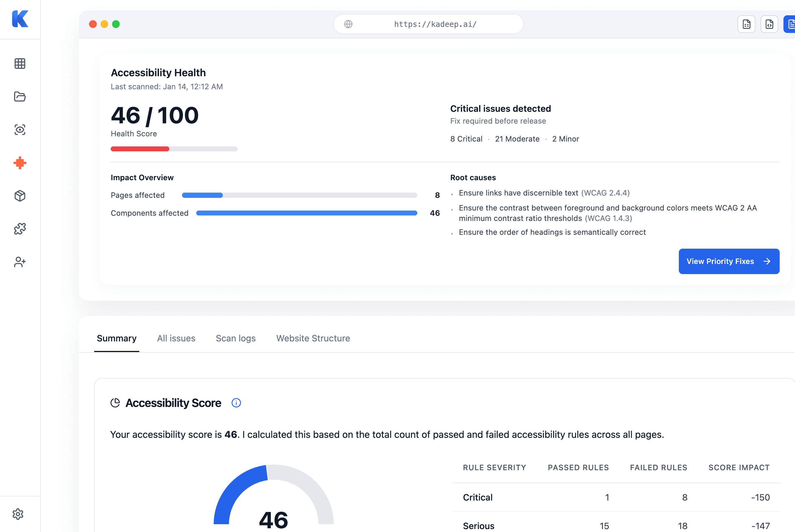Click the Summary tab
This screenshot has height=532, width=795.
tap(116, 338)
